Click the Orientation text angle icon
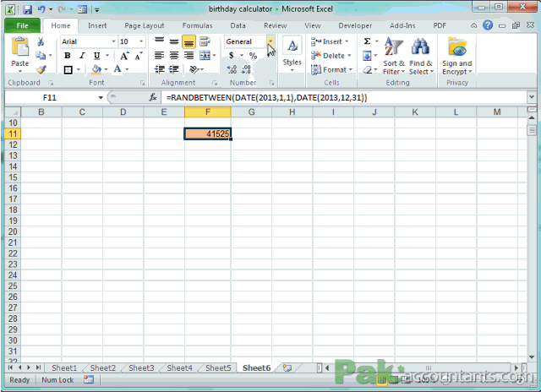The height and width of the screenshot is (392, 541). tap(194, 69)
